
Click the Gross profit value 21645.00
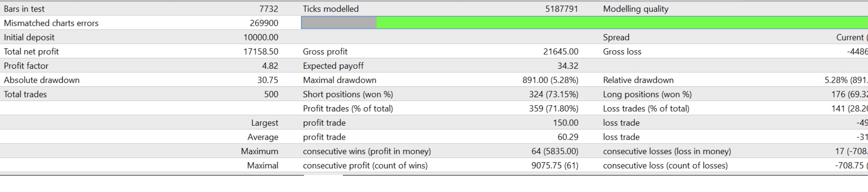pos(561,51)
